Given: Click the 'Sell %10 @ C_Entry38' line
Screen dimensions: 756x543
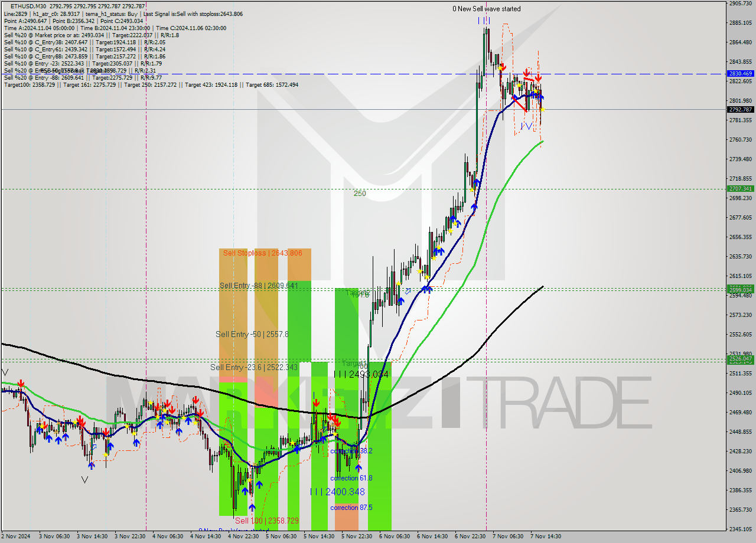Looking at the screenshot, I should (x=84, y=42).
